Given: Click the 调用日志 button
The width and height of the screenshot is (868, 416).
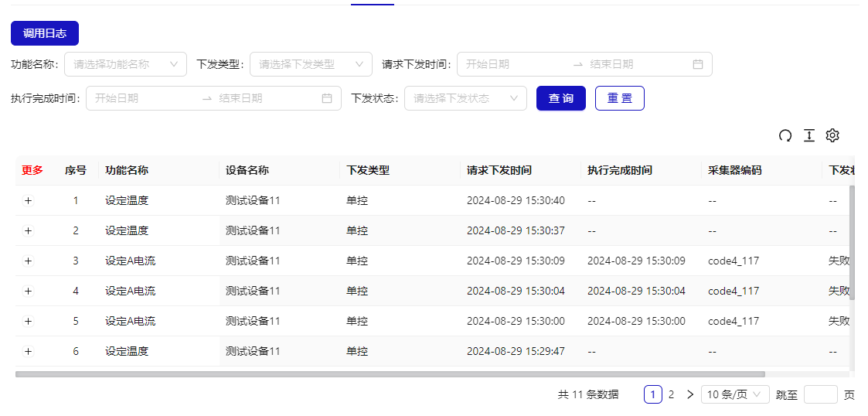Looking at the screenshot, I should (45, 33).
